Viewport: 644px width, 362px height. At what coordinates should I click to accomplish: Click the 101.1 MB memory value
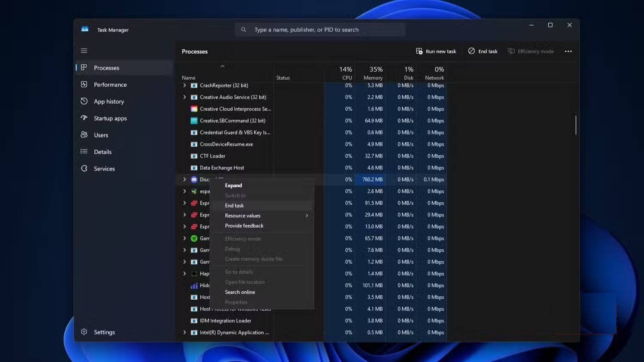click(x=373, y=286)
